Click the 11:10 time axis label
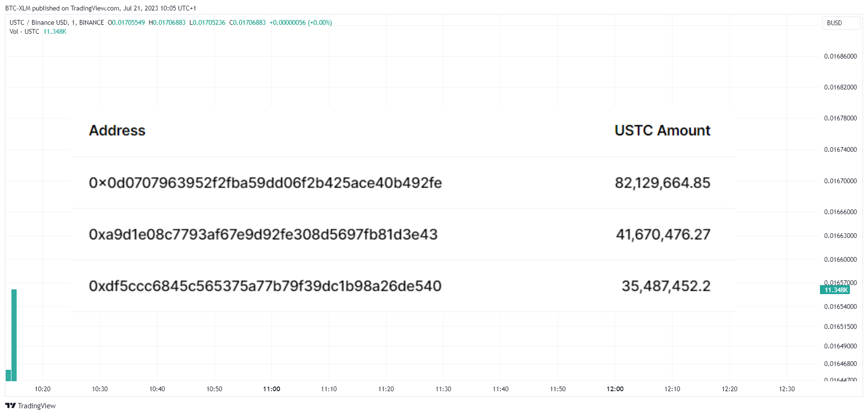 (x=329, y=389)
